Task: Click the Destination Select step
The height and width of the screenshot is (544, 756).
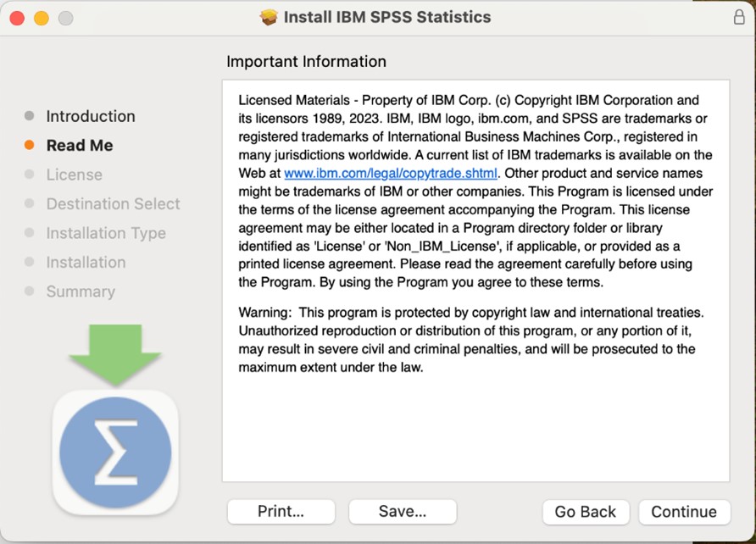Action: (x=113, y=204)
